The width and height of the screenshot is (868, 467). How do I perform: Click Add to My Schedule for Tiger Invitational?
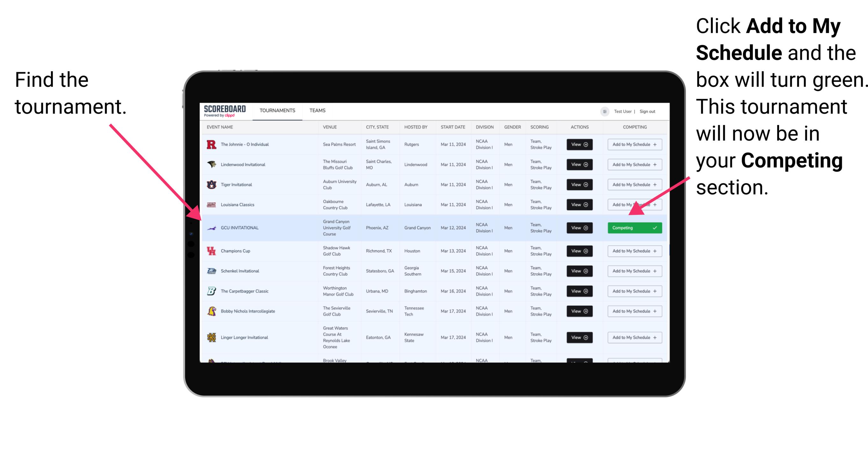(x=634, y=185)
